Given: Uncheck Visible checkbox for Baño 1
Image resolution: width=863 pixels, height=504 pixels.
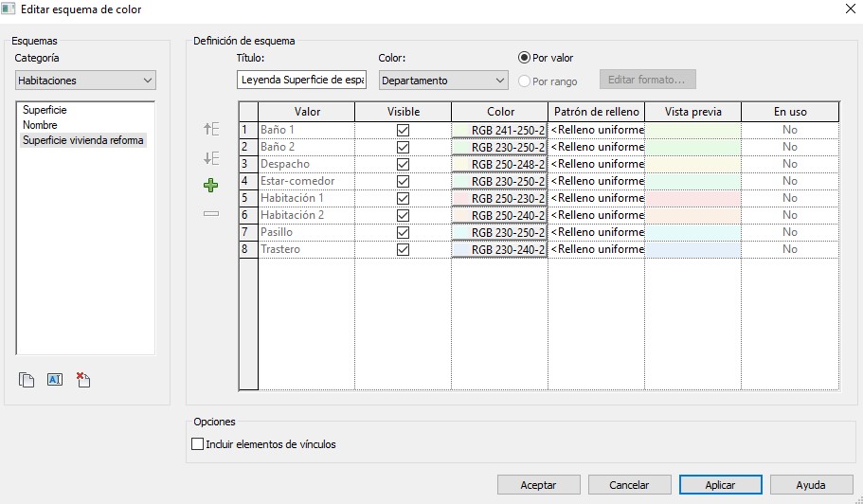Looking at the screenshot, I should (403, 130).
